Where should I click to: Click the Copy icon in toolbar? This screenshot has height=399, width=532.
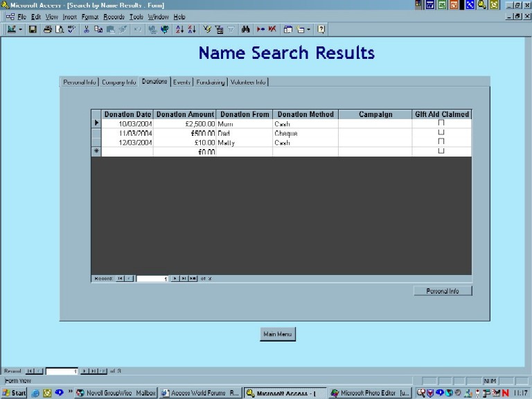click(98, 30)
